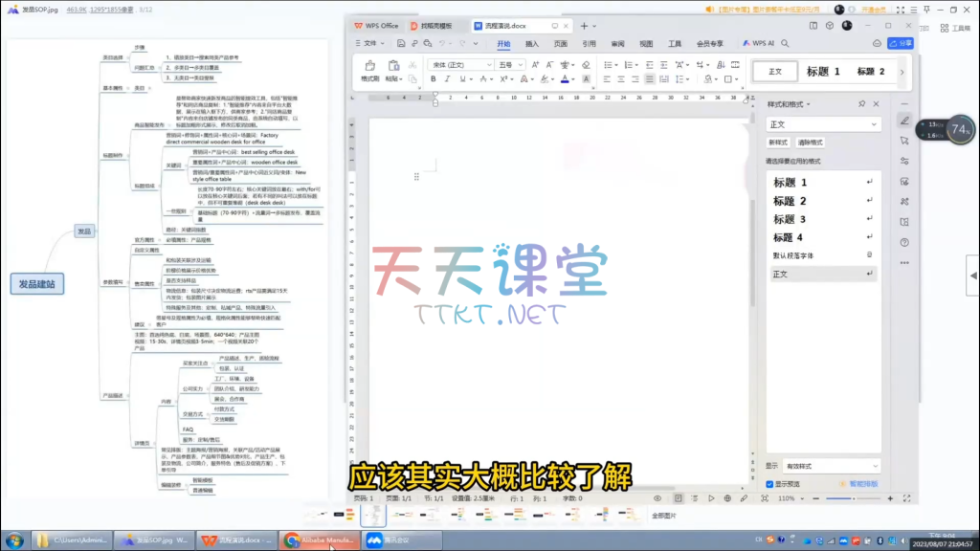Image resolution: width=980 pixels, height=551 pixels.
Task: Open the help icon in right sidebar
Action: click(x=904, y=242)
